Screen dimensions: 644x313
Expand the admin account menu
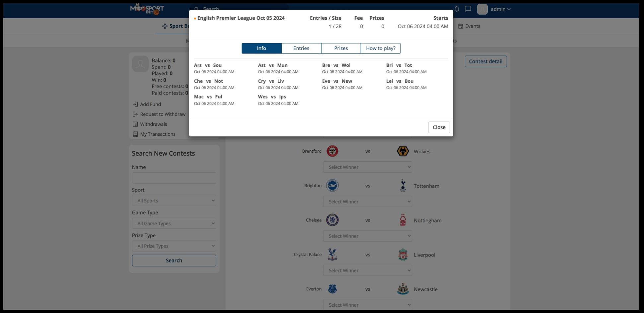pos(501,9)
